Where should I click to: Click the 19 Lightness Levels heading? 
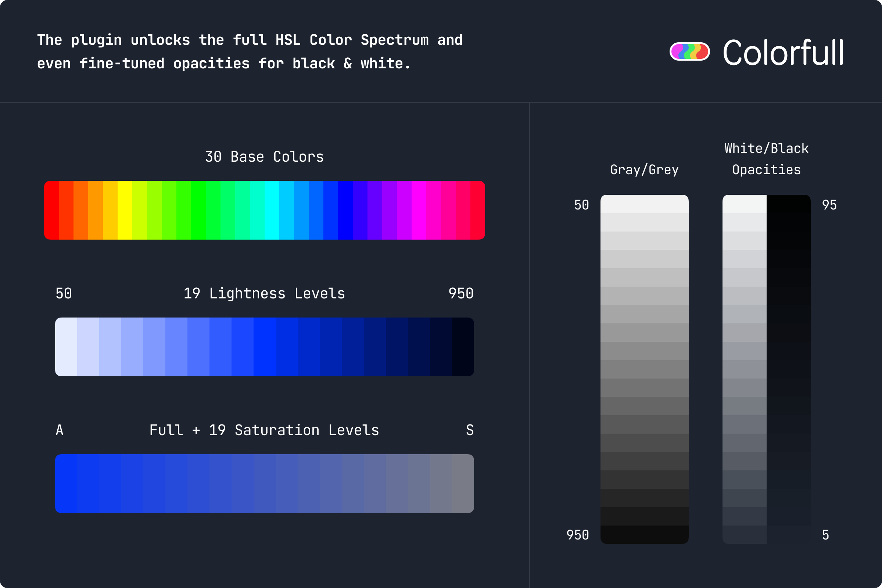[x=264, y=293]
